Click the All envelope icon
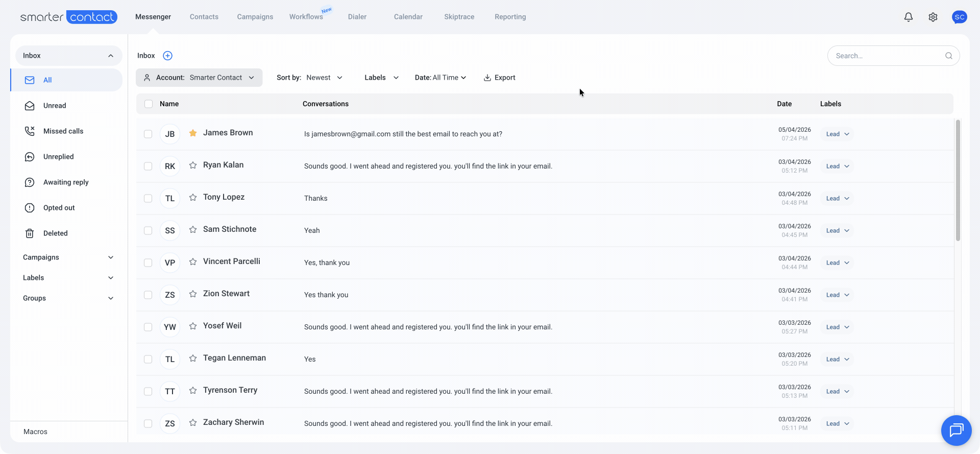This screenshot has width=980, height=454. [30, 80]
